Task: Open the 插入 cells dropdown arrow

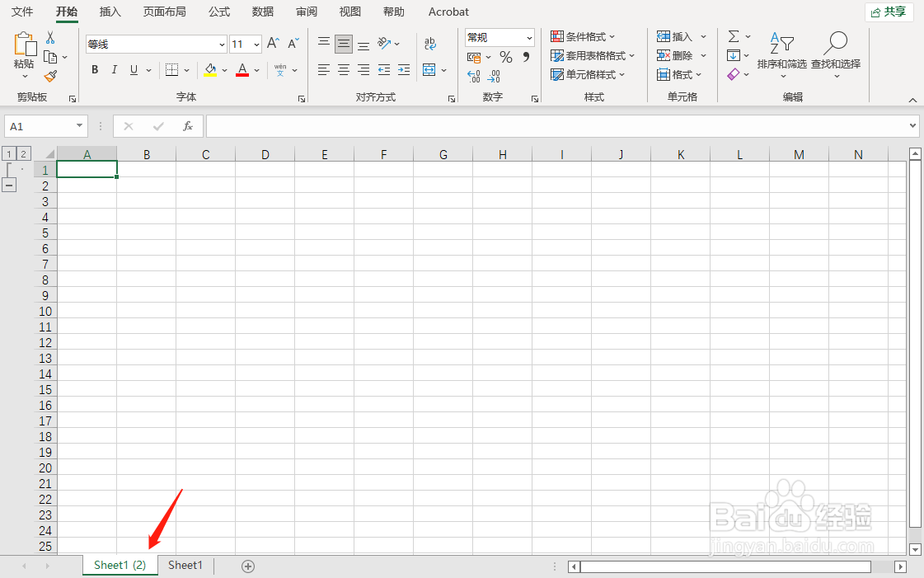Action: click(703, 36)
